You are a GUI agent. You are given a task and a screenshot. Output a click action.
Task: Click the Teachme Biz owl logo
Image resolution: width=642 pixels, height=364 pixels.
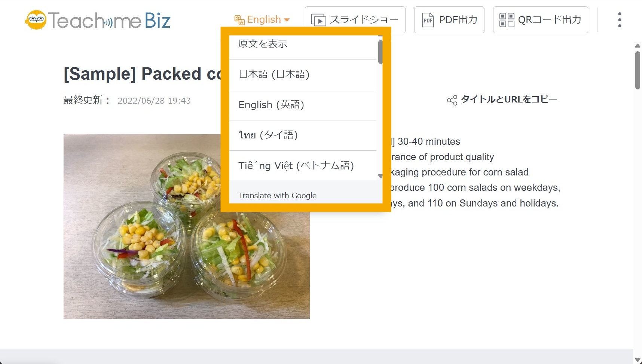tap(36, 20)
